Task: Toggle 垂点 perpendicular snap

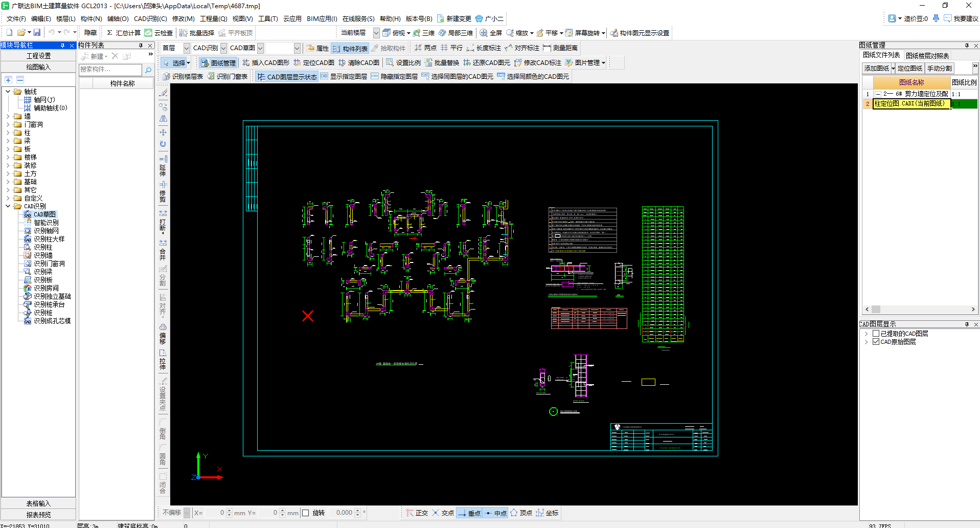Action: click(469, 513)
